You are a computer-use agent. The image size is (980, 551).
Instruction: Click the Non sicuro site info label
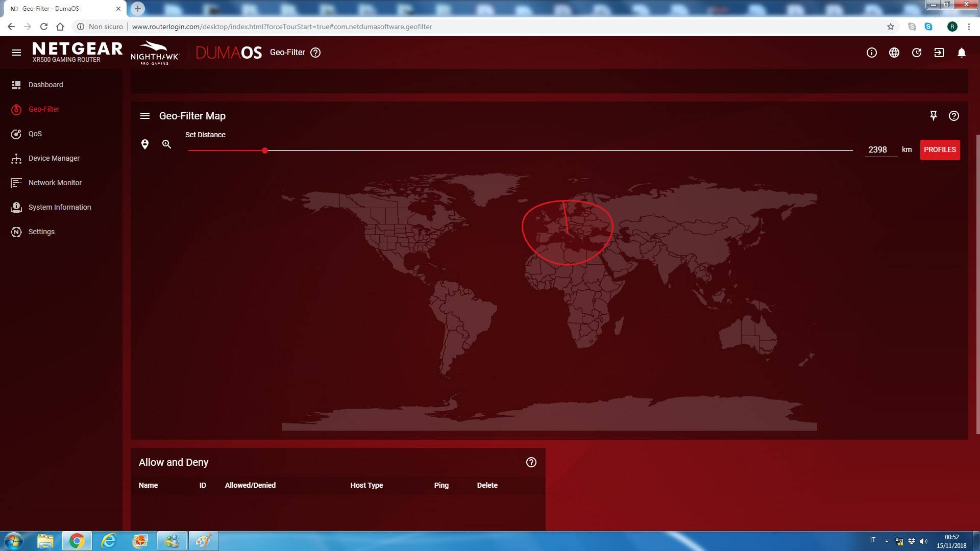pos(100,27)
